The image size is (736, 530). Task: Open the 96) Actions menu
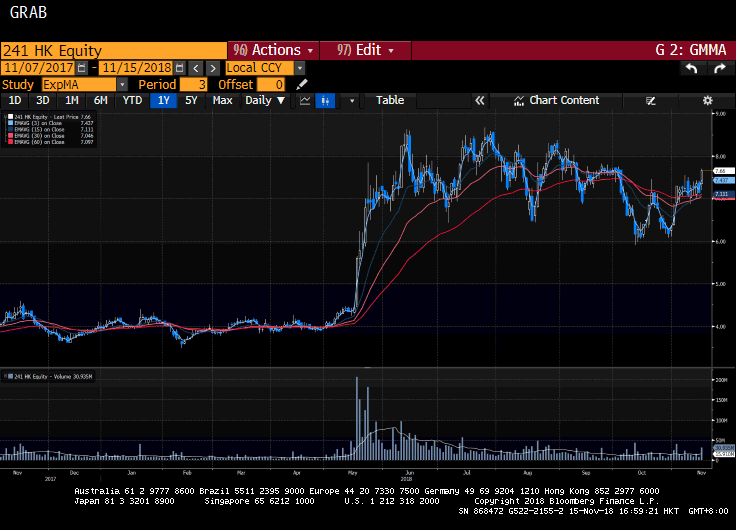click(x=273, y=50)
